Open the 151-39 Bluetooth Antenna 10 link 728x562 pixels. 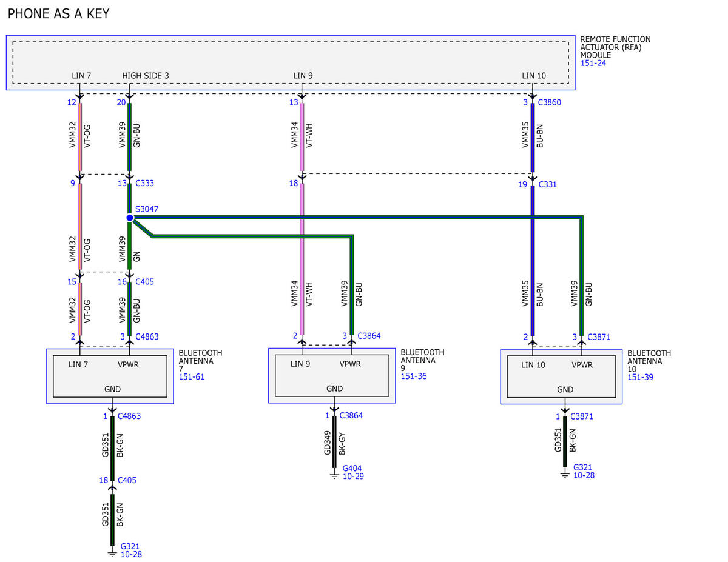pos(640,377)
